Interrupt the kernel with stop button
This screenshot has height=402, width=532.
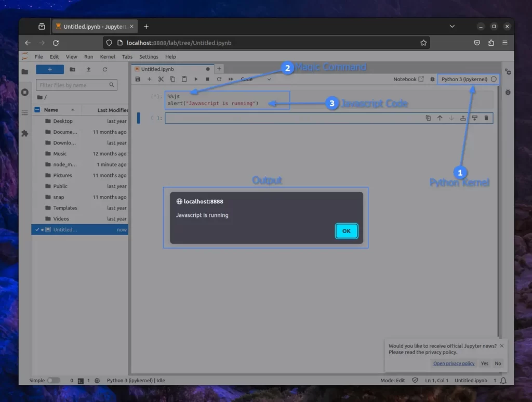[207, 79]
